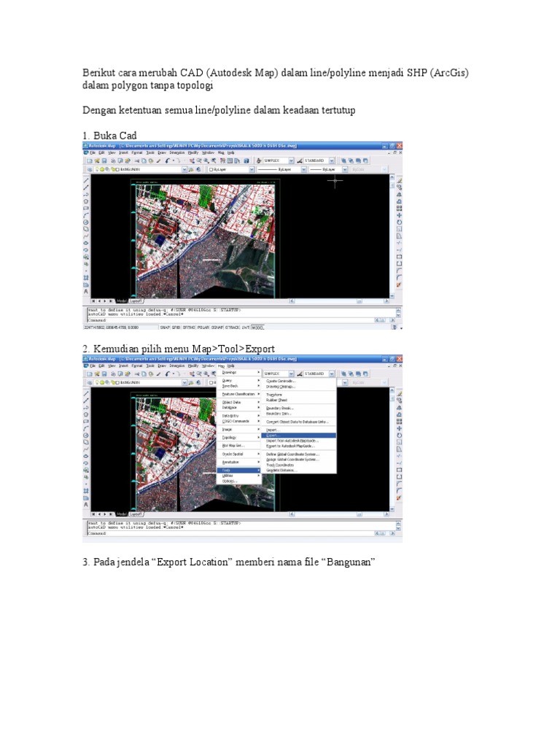Select the Circle tool in step 2 left toolbar
The image size is (560, 747).
[x=86, y=435]
